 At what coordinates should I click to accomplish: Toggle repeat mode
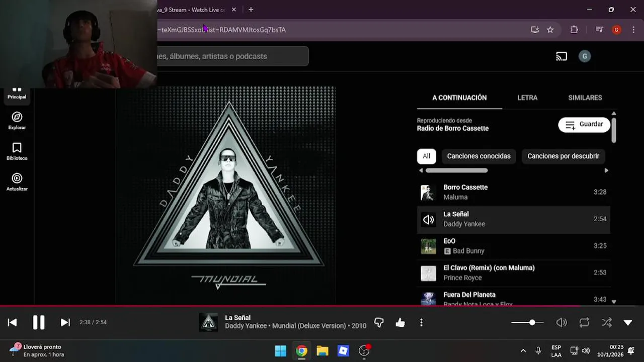point(584,323)
